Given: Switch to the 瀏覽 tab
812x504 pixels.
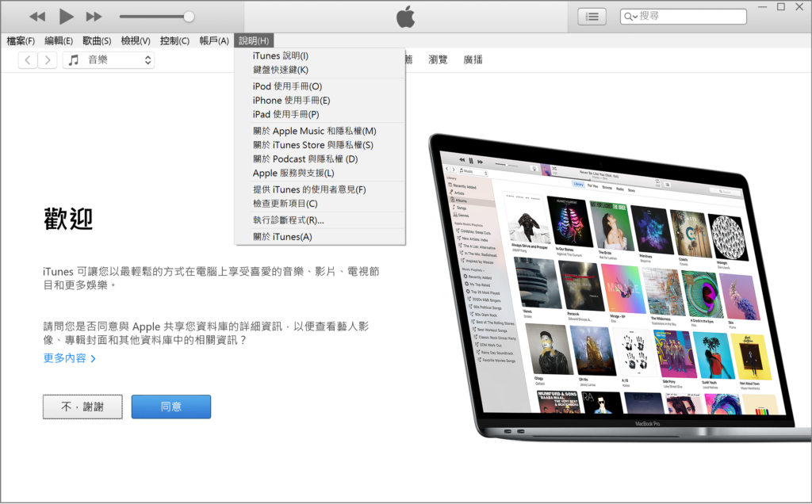Looking at the screenshot, I should 438,60.
